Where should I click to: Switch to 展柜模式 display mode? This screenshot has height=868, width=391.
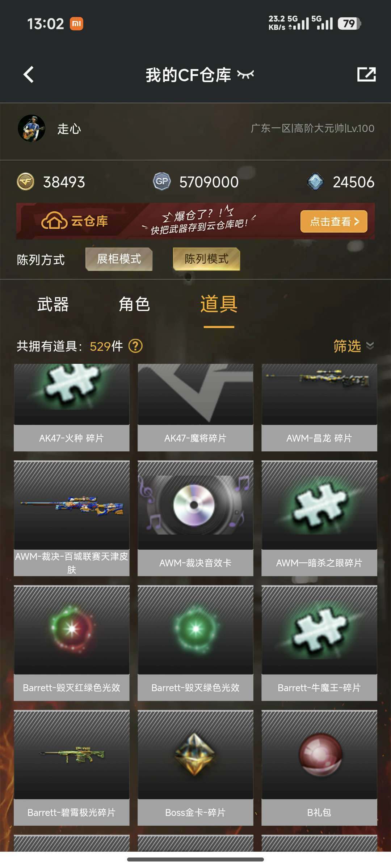119,259
